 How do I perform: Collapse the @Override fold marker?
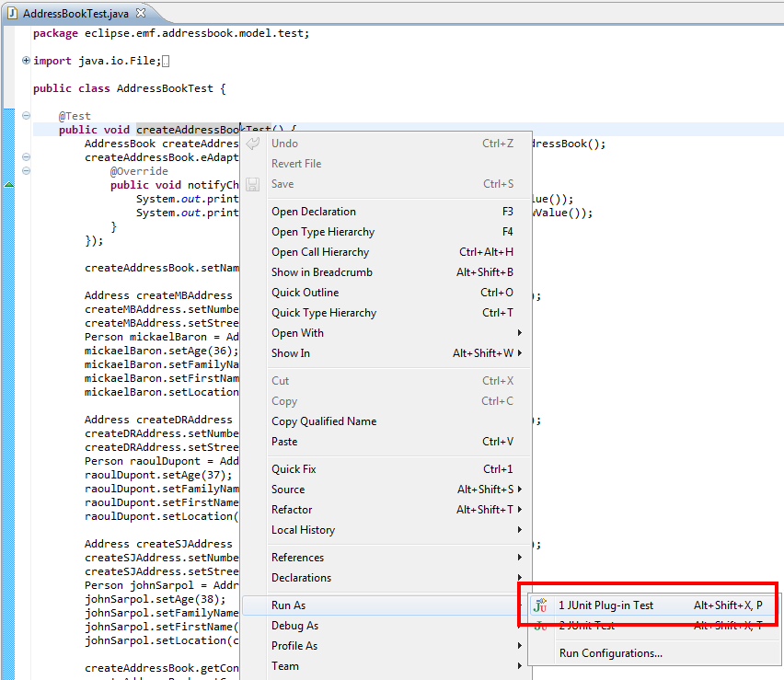(26, 170)
